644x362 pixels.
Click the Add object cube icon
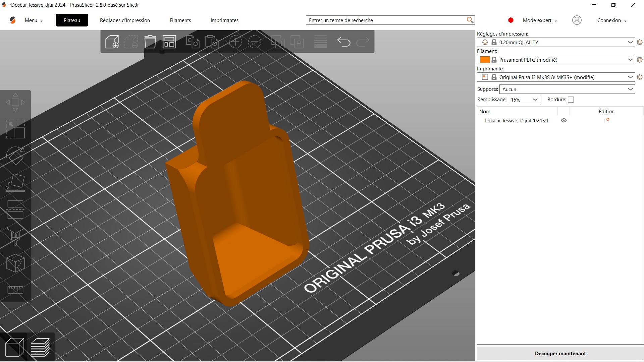(x=112, y=42)
